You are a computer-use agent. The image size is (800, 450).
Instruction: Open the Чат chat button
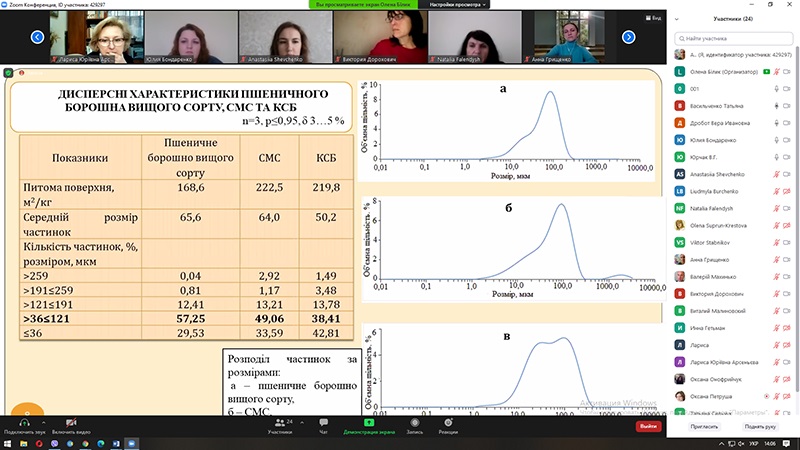pyautogui.click(x=323, y=426)
